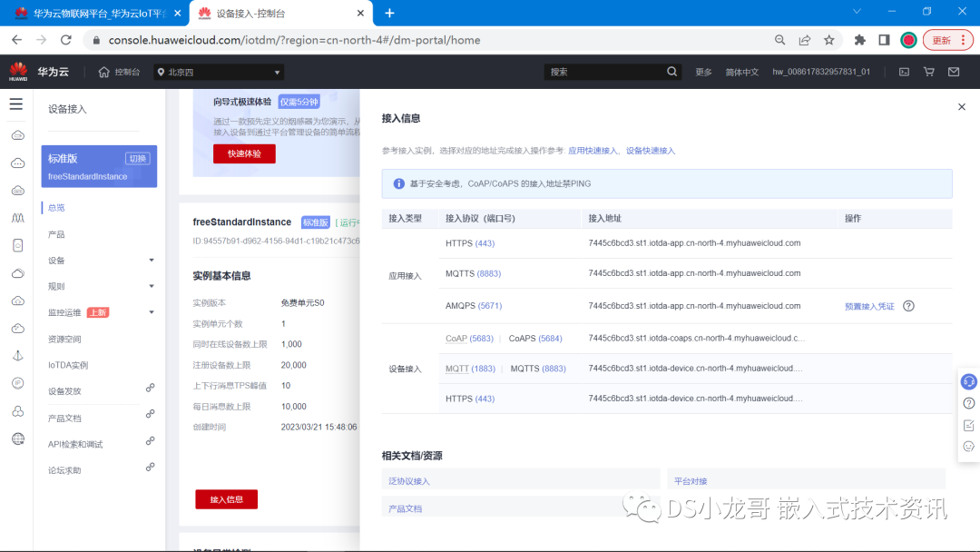The image size is (980, 552).
Task: Collapse the sidebar with the hamburger icon
Action: click(16, 103)
